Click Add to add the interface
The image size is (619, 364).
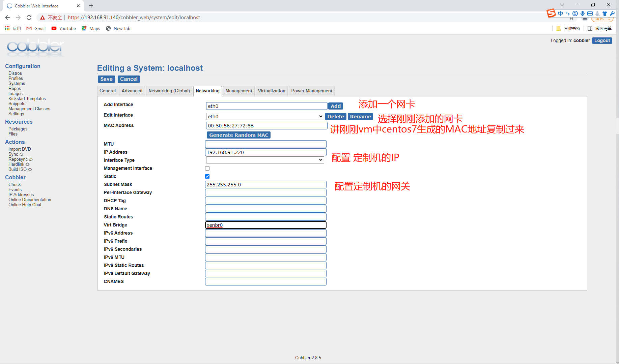pyautogui.click(x=336, y=106)
